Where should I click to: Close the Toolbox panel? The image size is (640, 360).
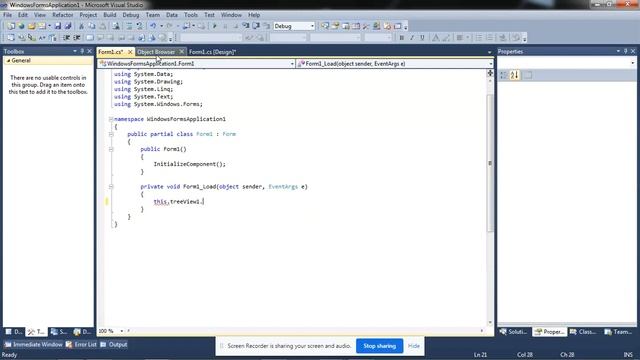(x=89, y=51)
